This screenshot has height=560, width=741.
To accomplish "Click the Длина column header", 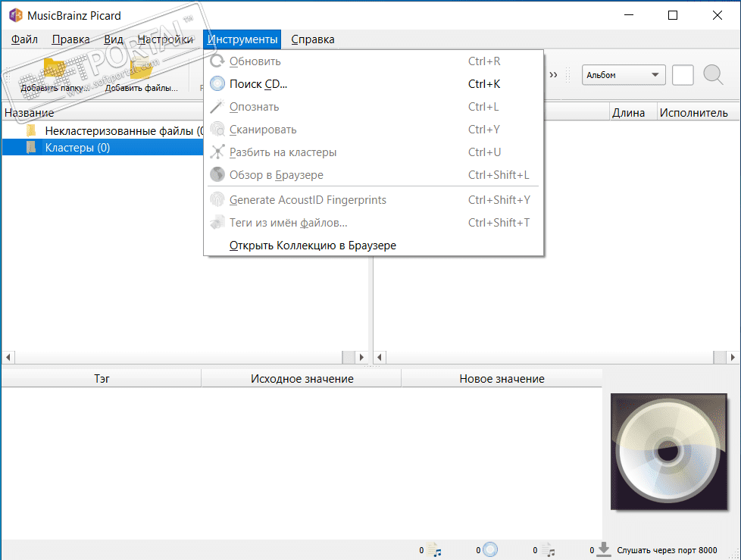I will pos(632,113).
